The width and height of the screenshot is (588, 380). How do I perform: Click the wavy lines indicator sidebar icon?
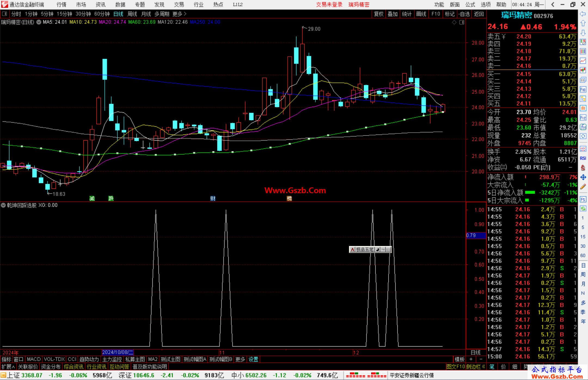pyautogui.click(x=583, y=149)
